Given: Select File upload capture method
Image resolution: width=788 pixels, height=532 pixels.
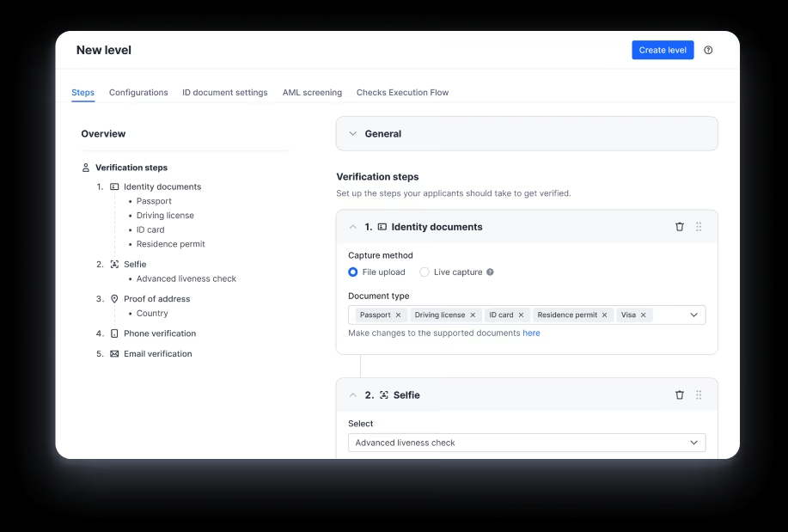Looking at the screenshot, I should [x=353, y=272].
